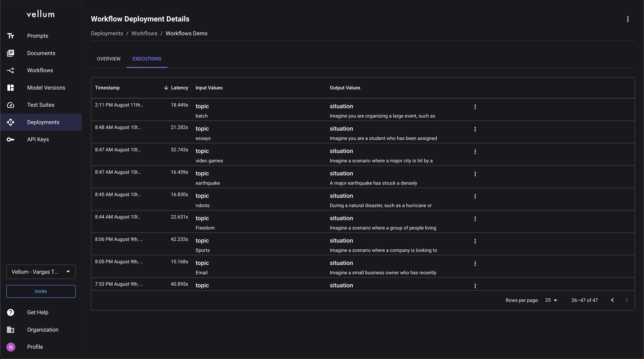Open row menu for batch topic execution

coord(475,107)
